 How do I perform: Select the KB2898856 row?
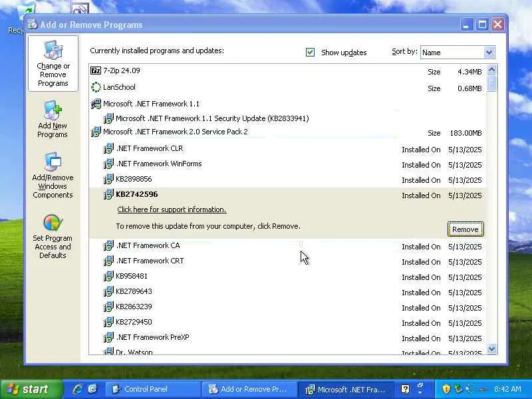(x=287, y=180)
